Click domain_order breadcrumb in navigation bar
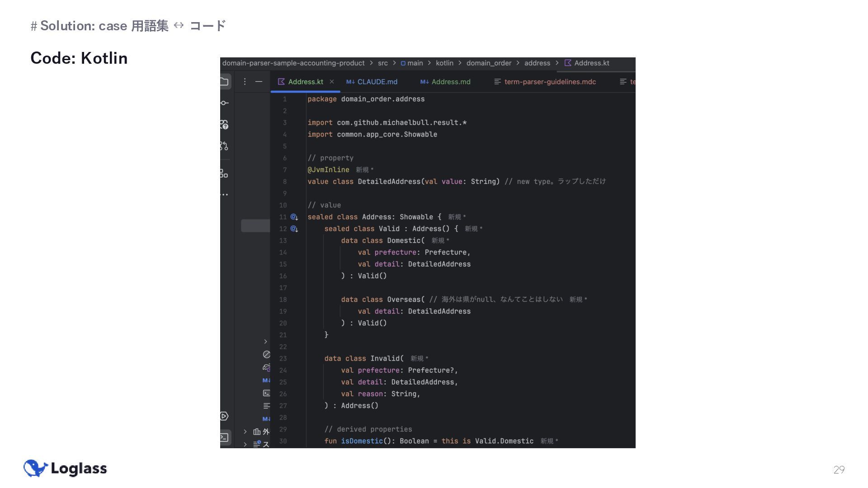 [489, 63]
